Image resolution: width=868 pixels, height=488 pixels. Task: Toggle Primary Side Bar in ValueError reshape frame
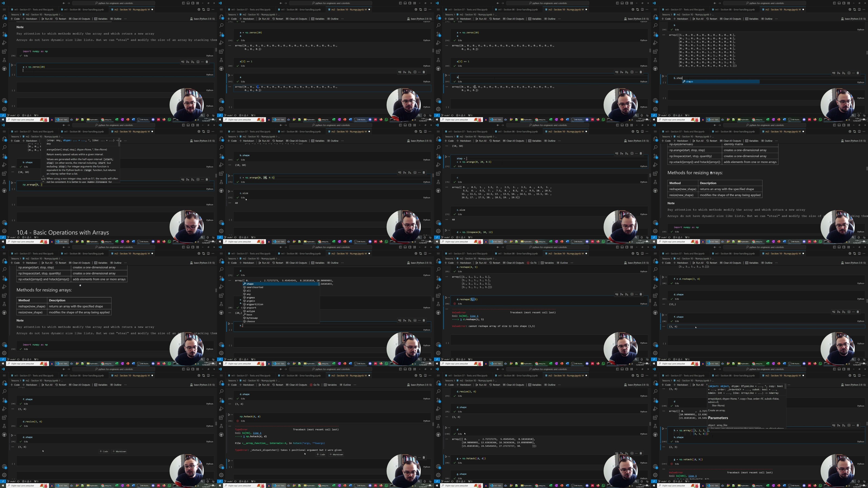click(617, 247)
